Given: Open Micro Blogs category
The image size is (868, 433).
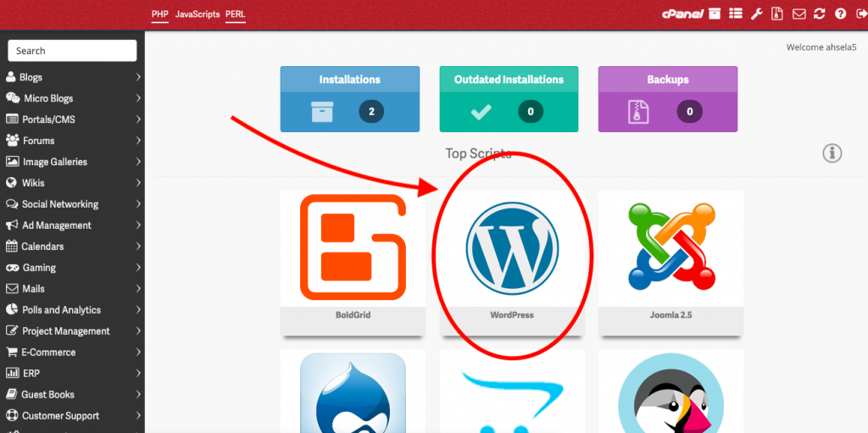Looking at the screenshot, I should coord(73,98).
